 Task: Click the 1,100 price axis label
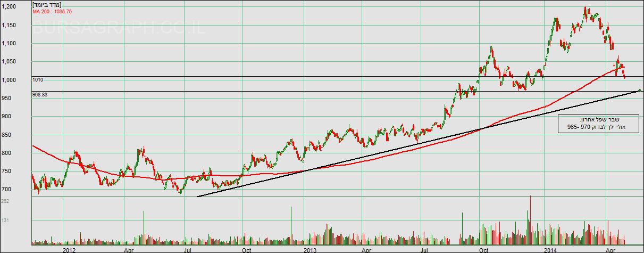point(9,43)
